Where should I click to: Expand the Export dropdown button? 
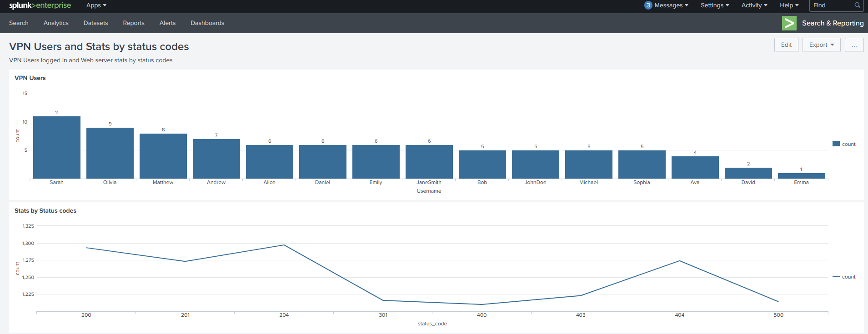point(821,45)
